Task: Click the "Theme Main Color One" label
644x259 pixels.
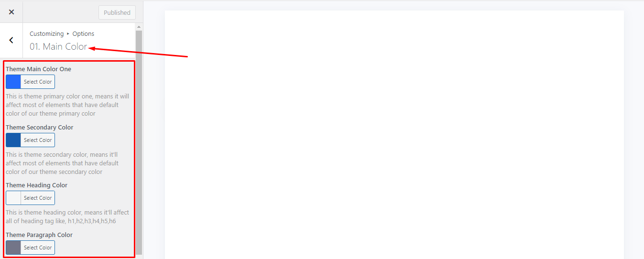Action: [x=38, y=69]
